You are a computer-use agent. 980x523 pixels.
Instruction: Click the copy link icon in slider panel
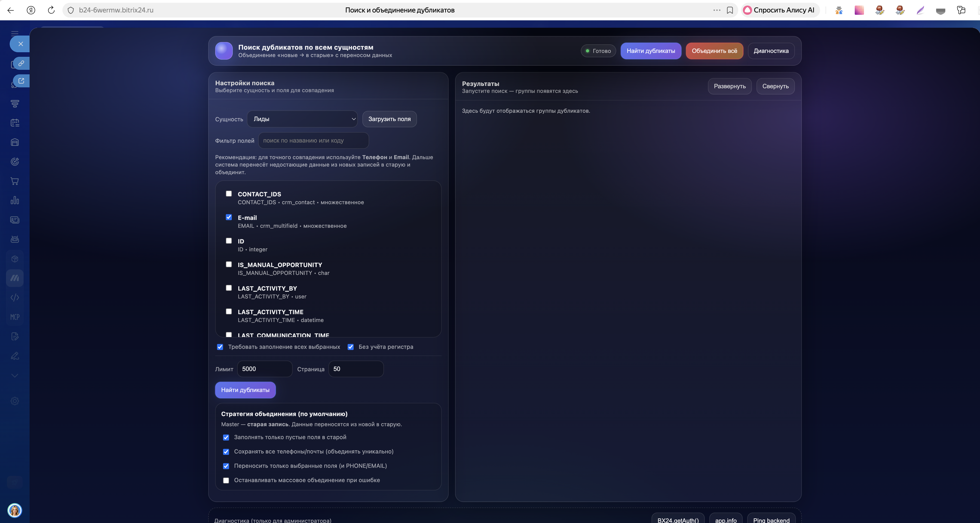21,63
